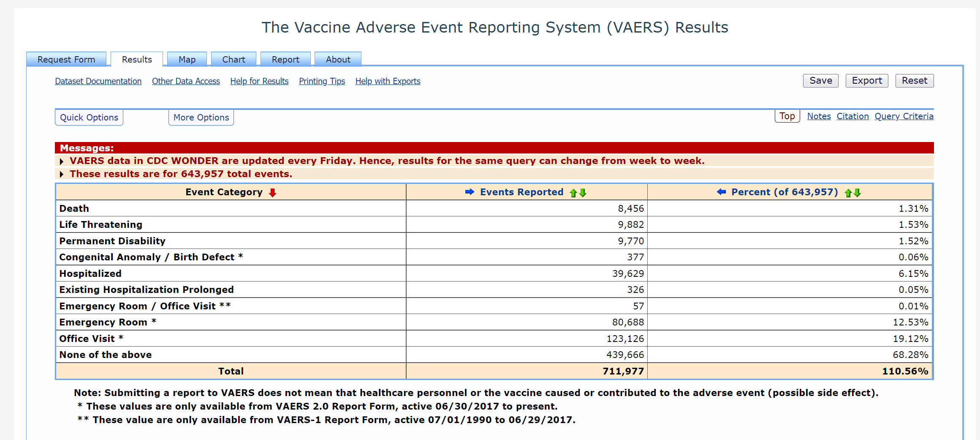
Task: Open the Chart tab
Action: (x=233, y=59)
